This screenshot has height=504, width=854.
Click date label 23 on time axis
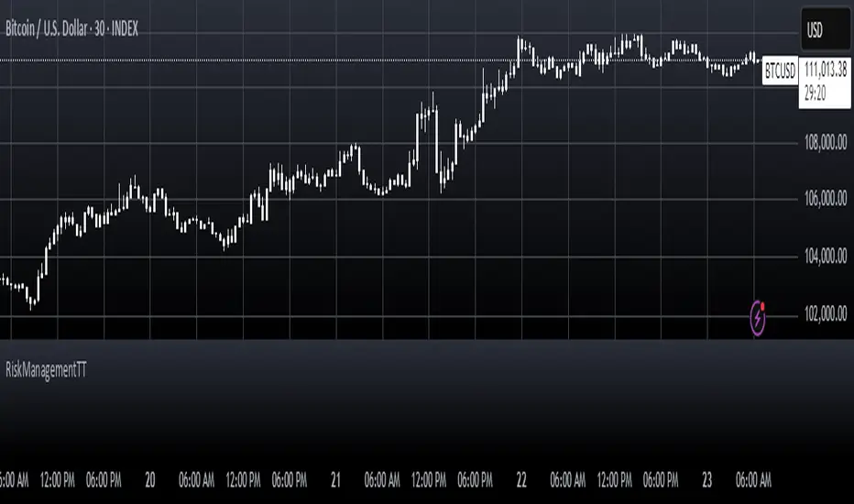(707, 480)
